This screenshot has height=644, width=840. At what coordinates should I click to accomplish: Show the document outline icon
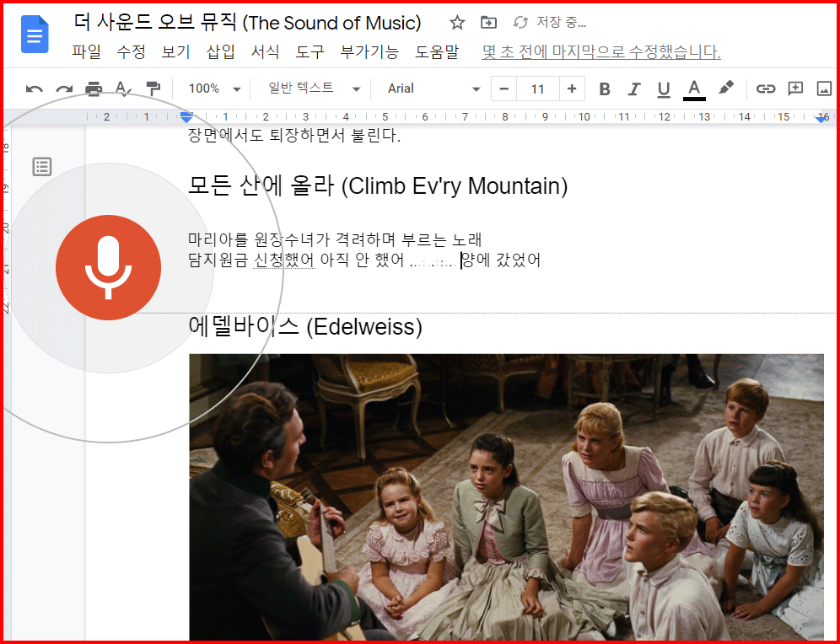[x=42, y=167]
